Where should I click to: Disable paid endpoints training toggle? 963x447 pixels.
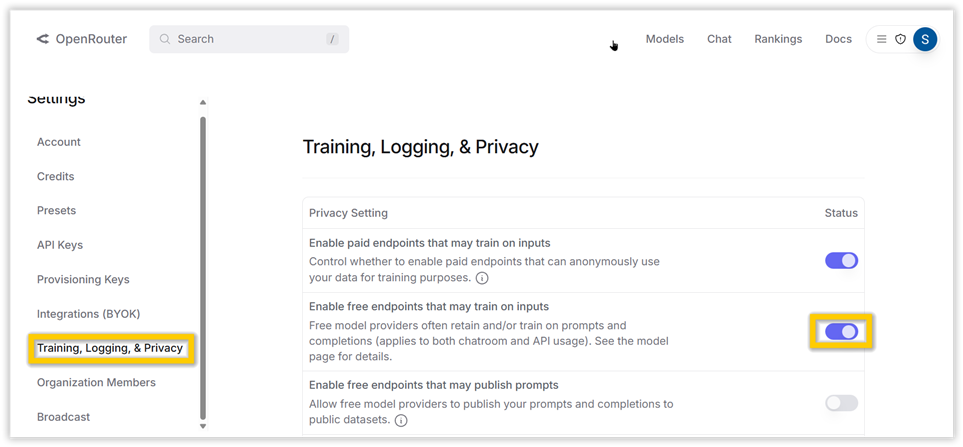pyautogui.click(x=841, y=261)
